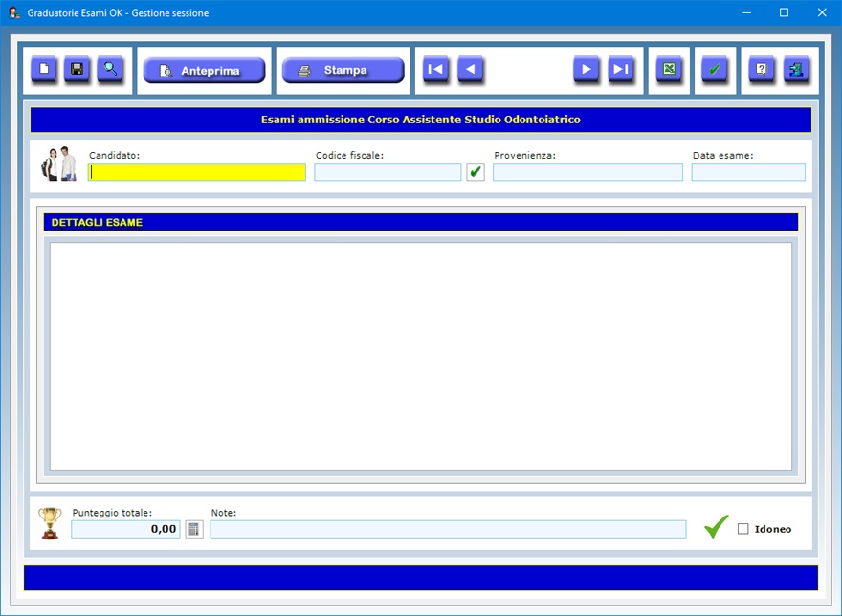Click the Provenienza input field
Image resolution: width=842 pixels, height=616 pixels.
click(x=588, y=172)
